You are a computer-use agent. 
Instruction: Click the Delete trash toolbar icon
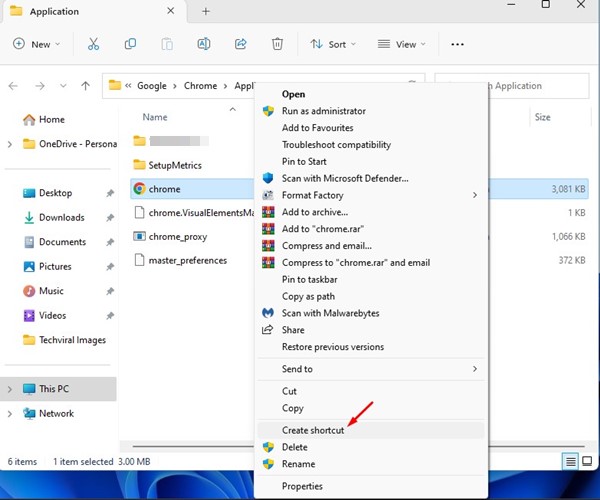(277, 44)
